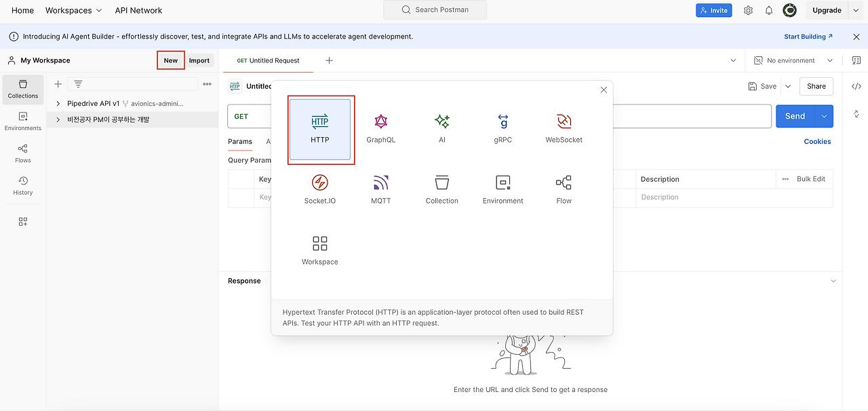Open My Workspace title
The width and height of the screenshot is (868, 411).
click(x=45, y=60)
